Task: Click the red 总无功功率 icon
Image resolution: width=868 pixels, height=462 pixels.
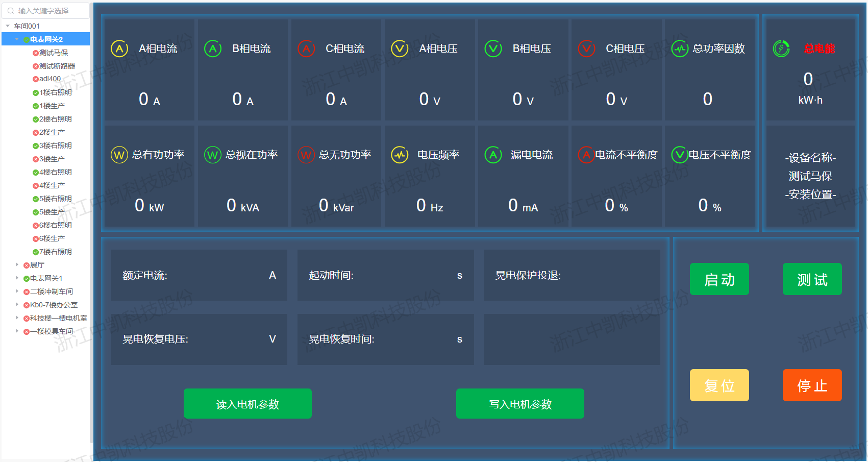Action: pyautogui.click(x=306, y=155)
